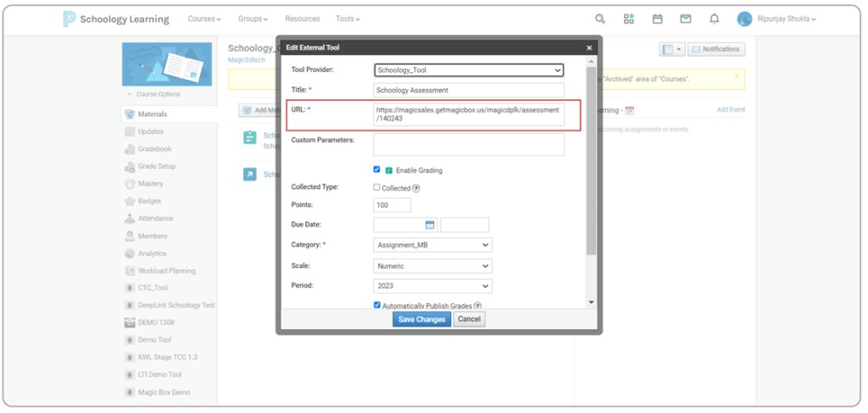Image resolution: width=868 pixels, height=413 pixels.
Task: Open KWL Stage TCC 1.3 in sidebar
Action: (167, 357)
